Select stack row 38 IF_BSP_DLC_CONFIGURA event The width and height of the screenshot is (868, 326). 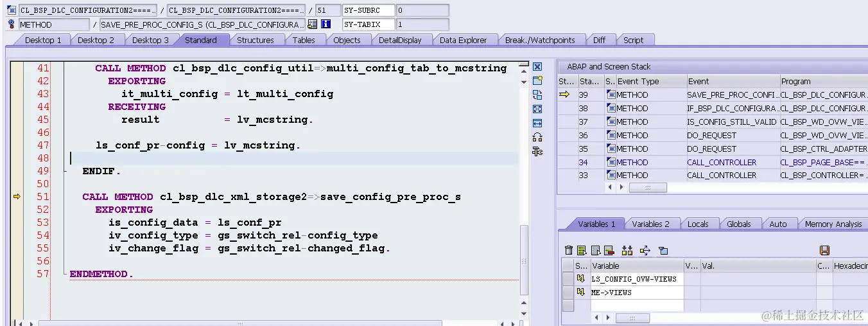coord(732,109)
